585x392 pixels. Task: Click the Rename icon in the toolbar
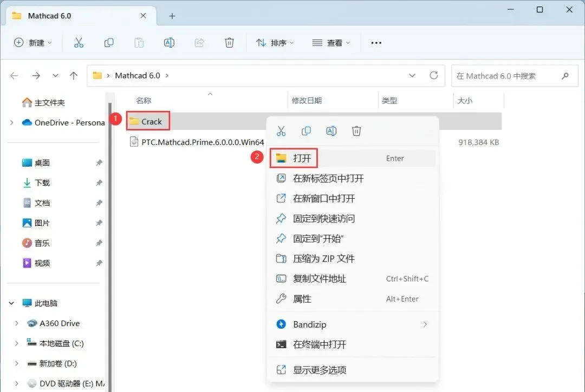pos(169,43)
